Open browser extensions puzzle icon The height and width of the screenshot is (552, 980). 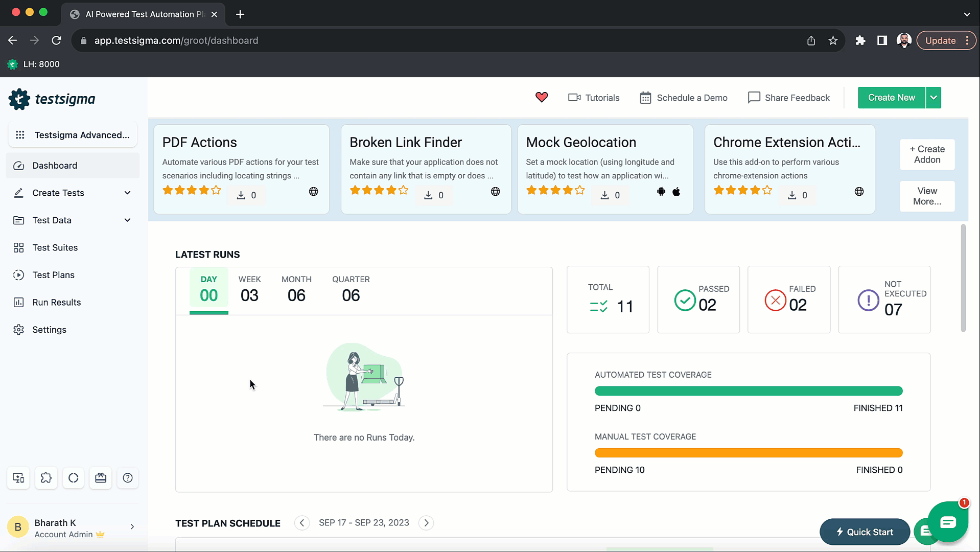pos(860,40)
